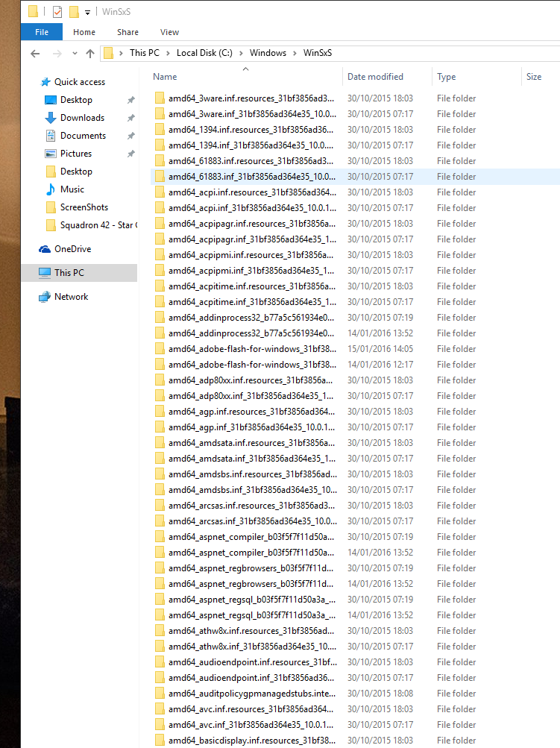Click folder icon of amd64_1394.inf_31bf3856ad364e35_10.0....
The width and height of the screenshot is (560, 748).
tap(160, 145)
